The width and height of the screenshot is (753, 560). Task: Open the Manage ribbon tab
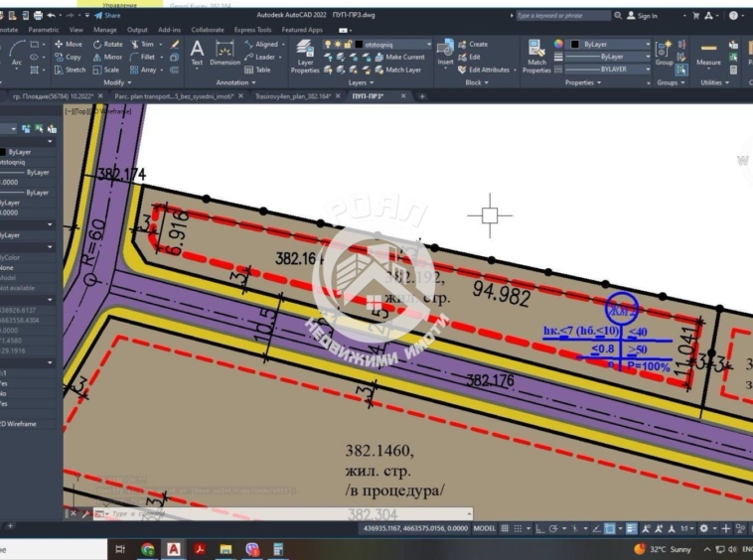(104, 30)
